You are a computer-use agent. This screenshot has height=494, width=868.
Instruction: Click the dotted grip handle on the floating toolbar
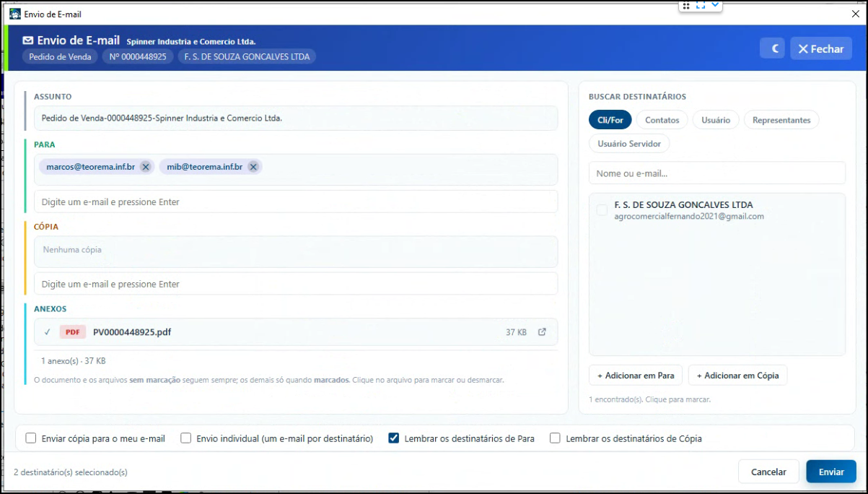686,5
